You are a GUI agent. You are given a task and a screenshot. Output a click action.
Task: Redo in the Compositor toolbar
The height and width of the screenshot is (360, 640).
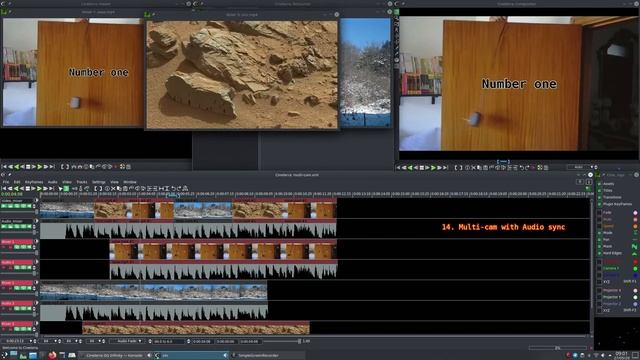click(x=527, y=167)
